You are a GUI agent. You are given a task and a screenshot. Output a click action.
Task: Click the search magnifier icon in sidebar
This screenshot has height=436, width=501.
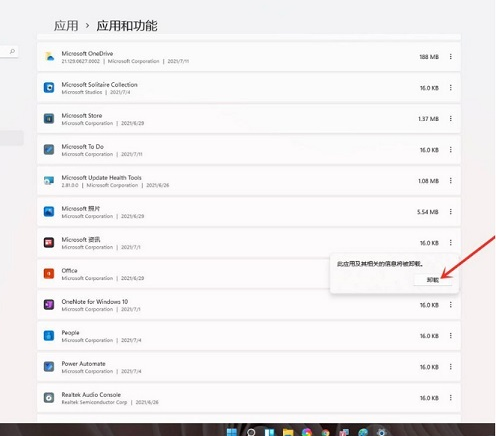pyautogui.click(x=12, y=51)
